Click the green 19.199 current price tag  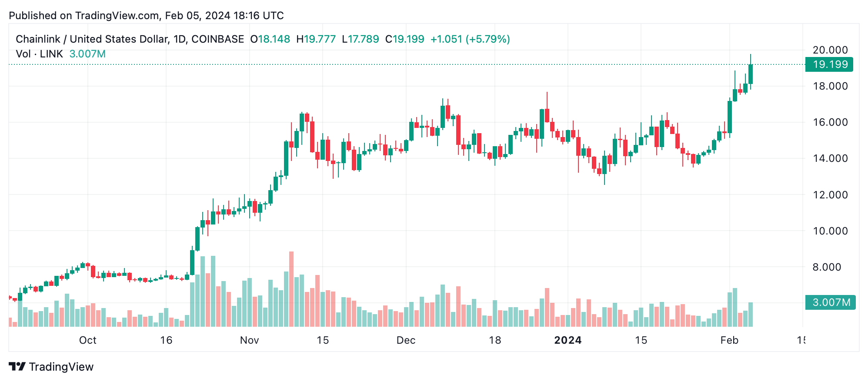point(829,64)
